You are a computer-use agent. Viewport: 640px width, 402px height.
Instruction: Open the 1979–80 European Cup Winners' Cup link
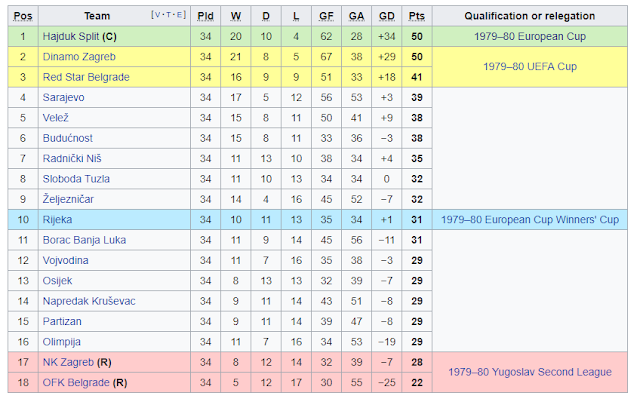[x=530, y=220]
